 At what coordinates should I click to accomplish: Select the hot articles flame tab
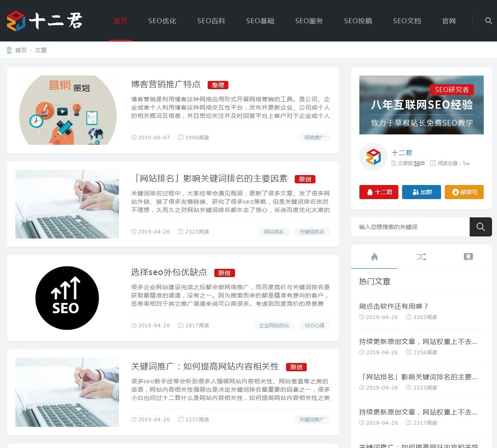(x=374, y=257)
